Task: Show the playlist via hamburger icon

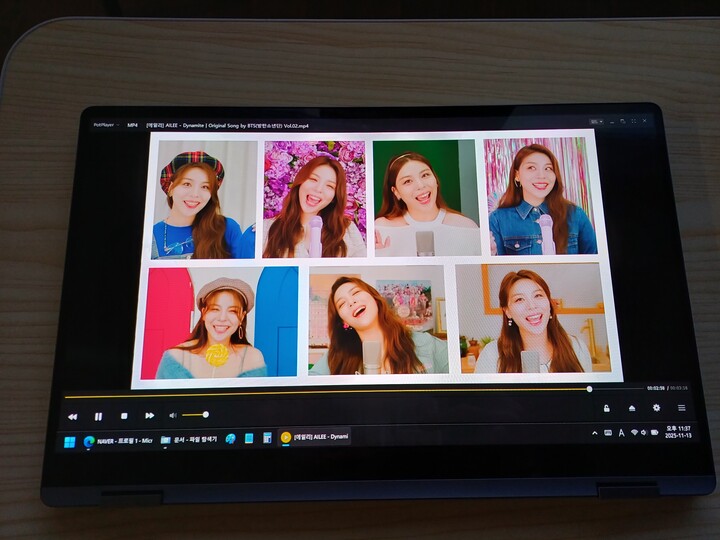Action: [681, 408]
